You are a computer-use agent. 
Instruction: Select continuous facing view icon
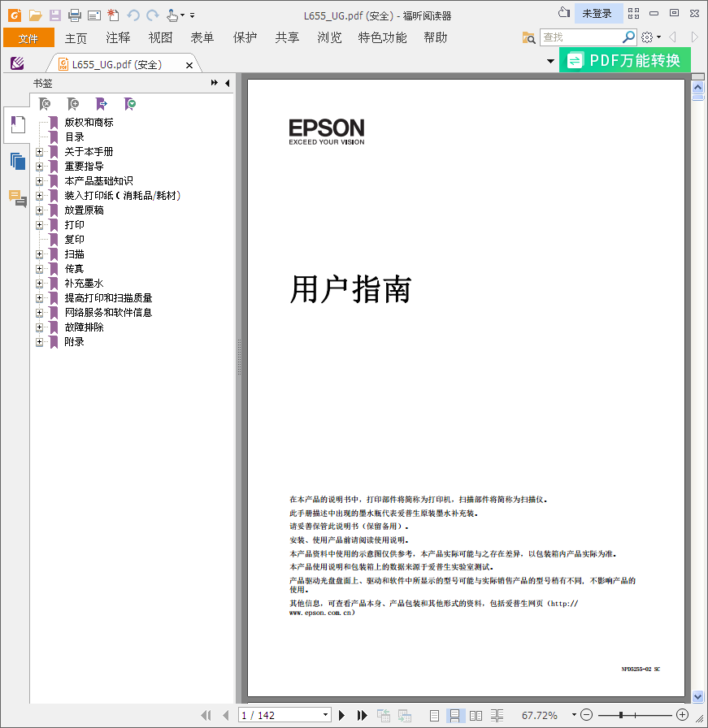[497, 716]
